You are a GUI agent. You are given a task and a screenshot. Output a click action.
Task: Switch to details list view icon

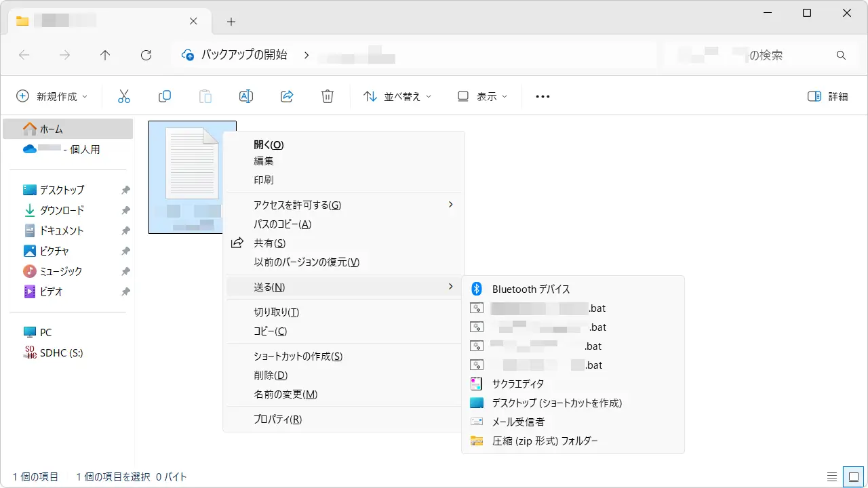(x=832, y=476)
